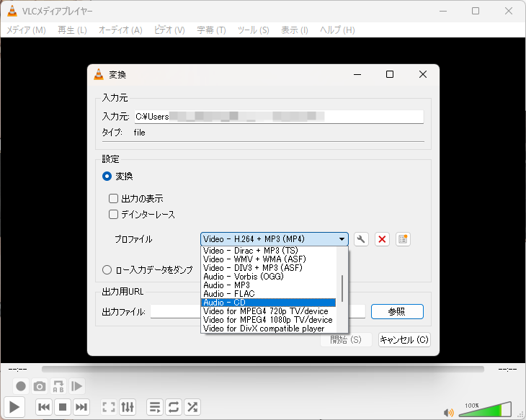Screen dimensions: 526x420
Task: Open extended settings equalizer icon
Action: pyautogui.click(x=128, y=407)
